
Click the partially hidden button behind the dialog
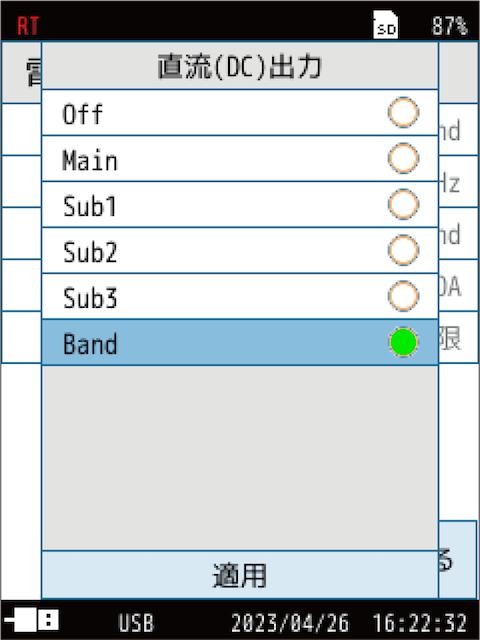(x=458, y=560)
